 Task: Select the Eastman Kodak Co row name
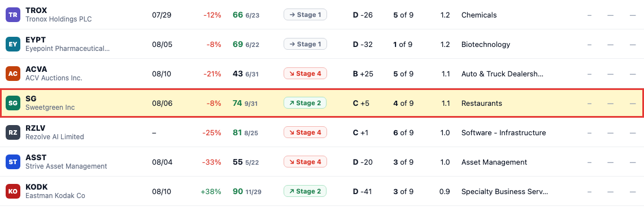(55, 196)
